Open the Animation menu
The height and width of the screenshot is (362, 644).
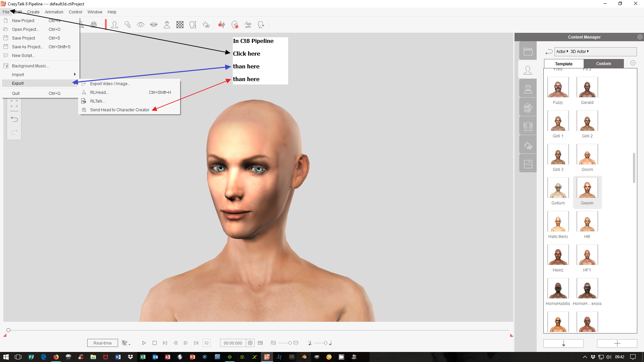(54, 12)
